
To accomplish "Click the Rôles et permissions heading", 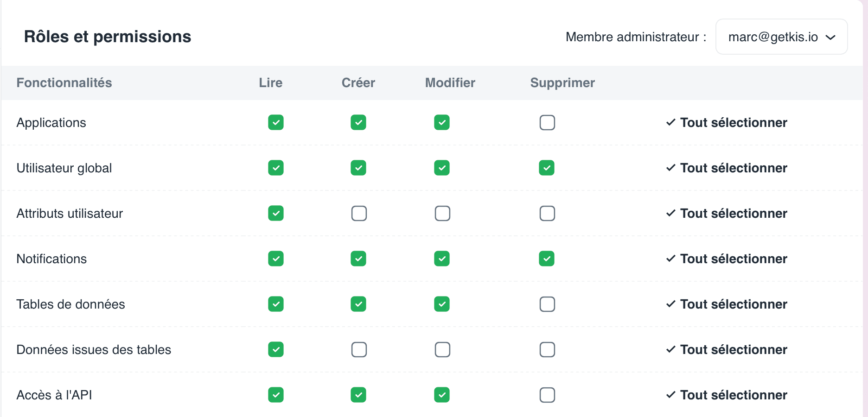I will 108,37.
